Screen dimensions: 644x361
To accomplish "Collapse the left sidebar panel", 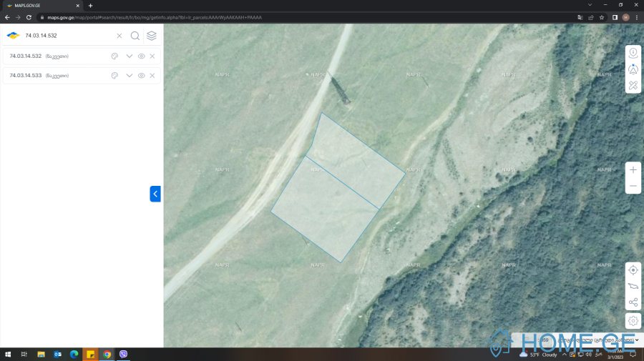I will click(155, 194).
